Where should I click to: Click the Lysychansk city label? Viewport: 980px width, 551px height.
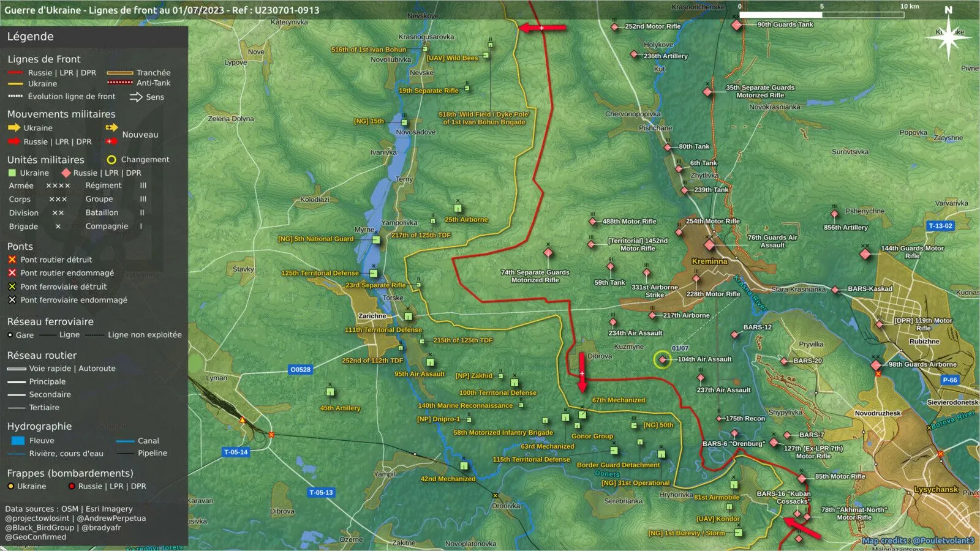[x=936, y=490]
